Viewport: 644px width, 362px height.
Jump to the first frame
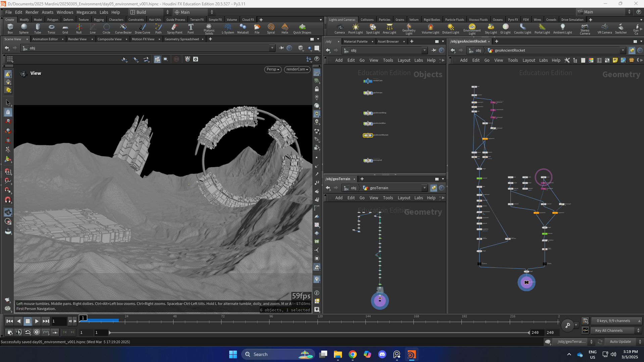10,321
